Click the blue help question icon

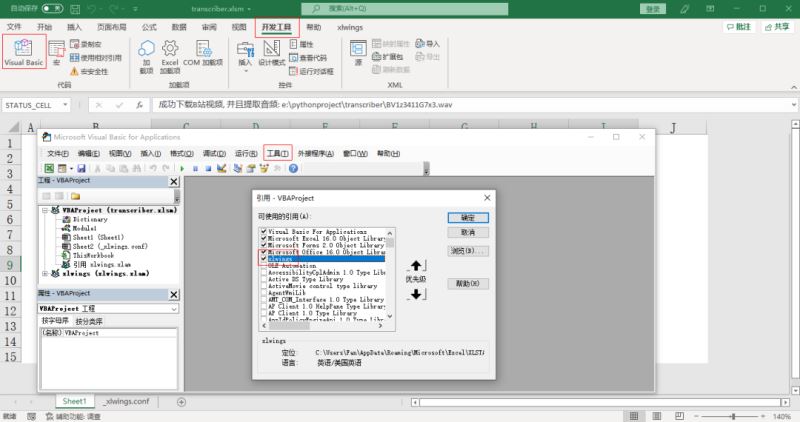click(x=293, y=168)
